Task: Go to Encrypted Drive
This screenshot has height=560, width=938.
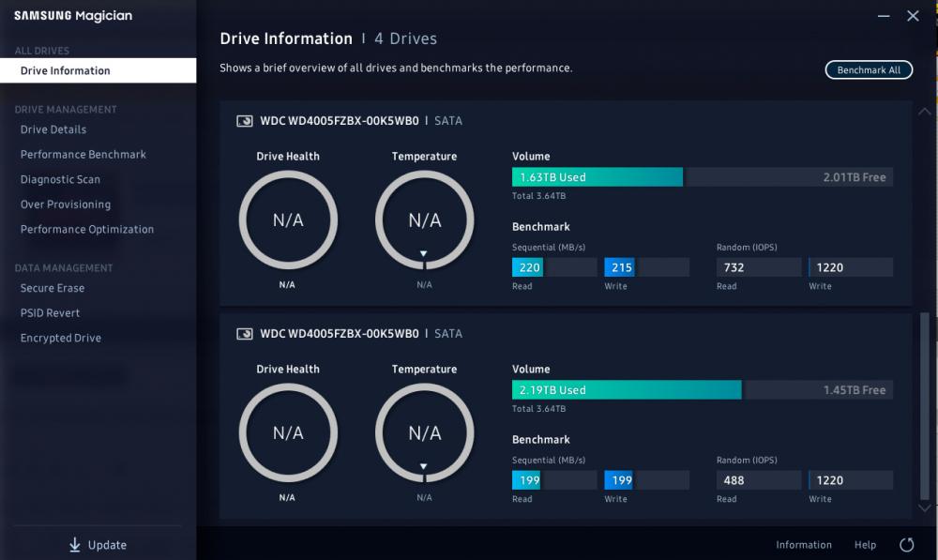Action: (x=61, y=338)
